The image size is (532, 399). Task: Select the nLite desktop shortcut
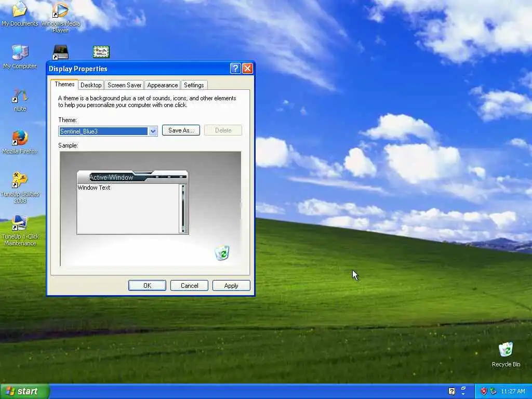[20, 100]
